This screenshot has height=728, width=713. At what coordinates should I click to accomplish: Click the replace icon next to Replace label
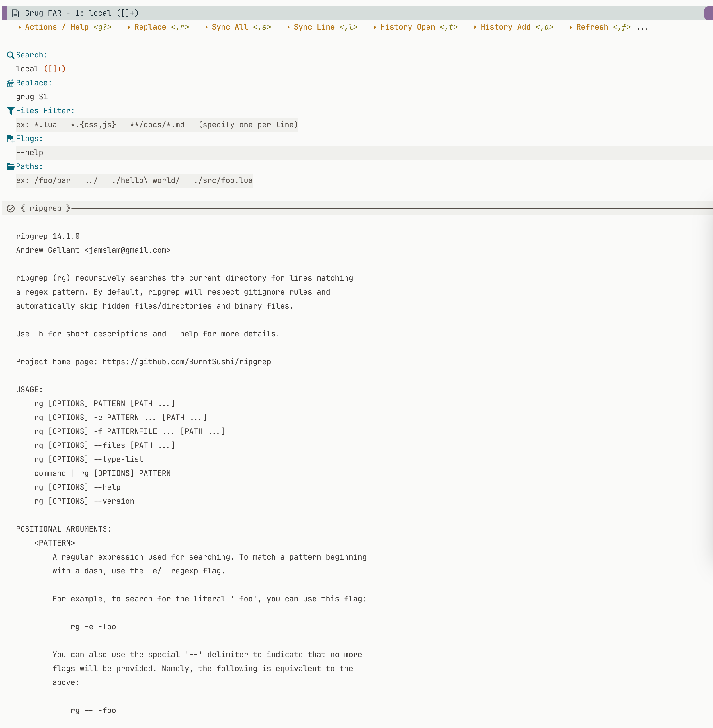tap(10, 83)
